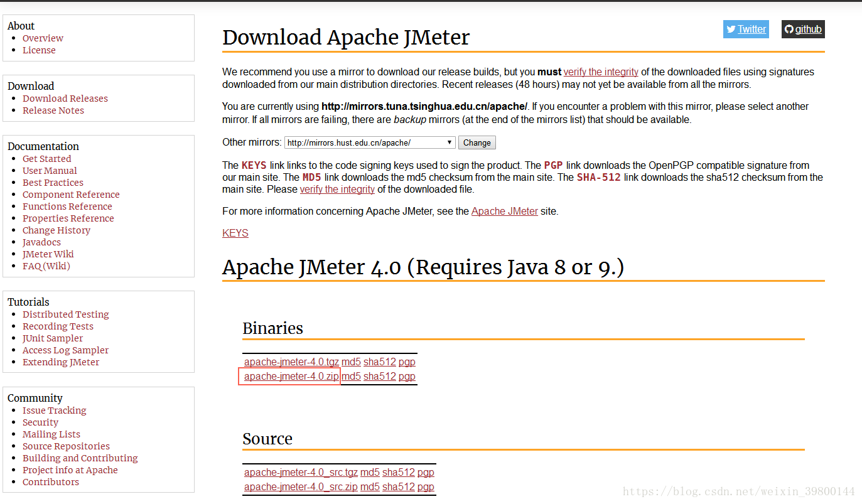Screen dimensions: 862x504
Task: Open md5 for apache-jmeter-4.0_src.tgz
Action: pos(370,473)
